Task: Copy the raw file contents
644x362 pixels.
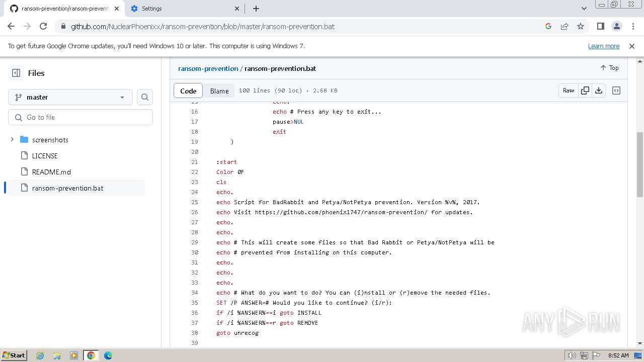Action: (x=585, y=90)
